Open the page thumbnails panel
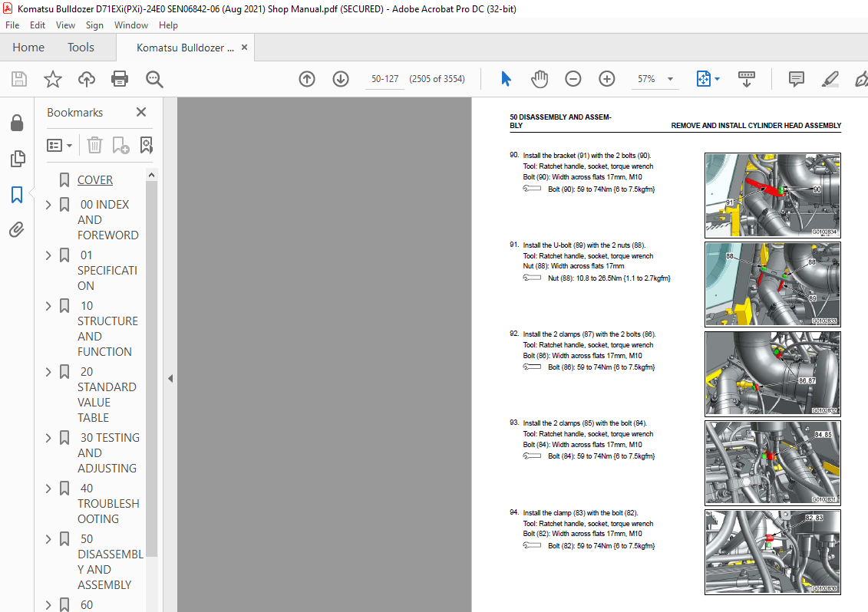 coord(17,159)
